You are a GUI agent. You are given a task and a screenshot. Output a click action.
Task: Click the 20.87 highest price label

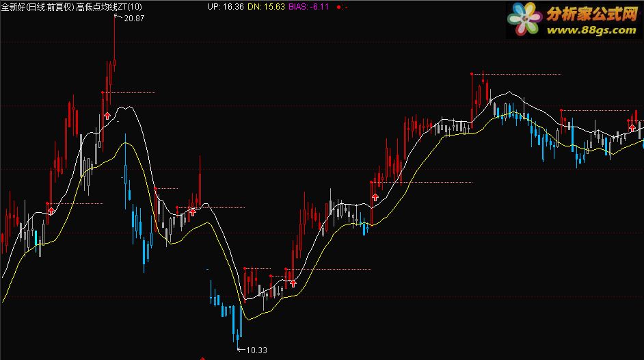tap(134, 18)
